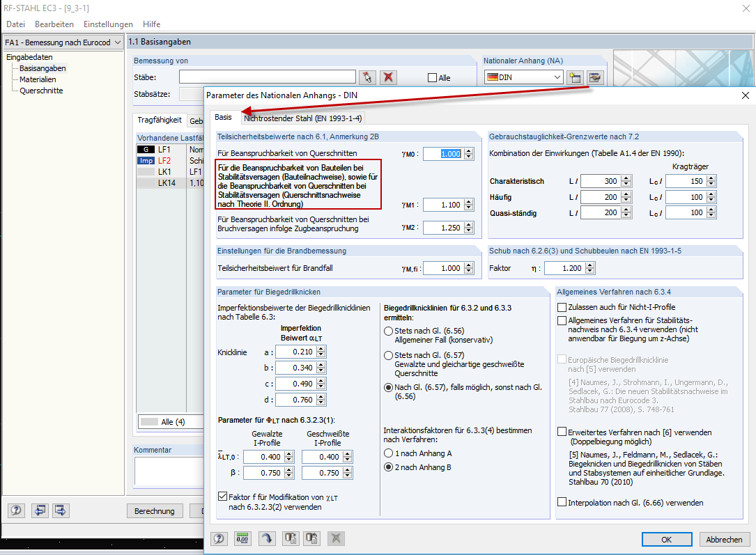Image resolution: width=756 pixels, height=555 pixels.
Task: Open the Hilfe menu
Action: click(151, 24)
